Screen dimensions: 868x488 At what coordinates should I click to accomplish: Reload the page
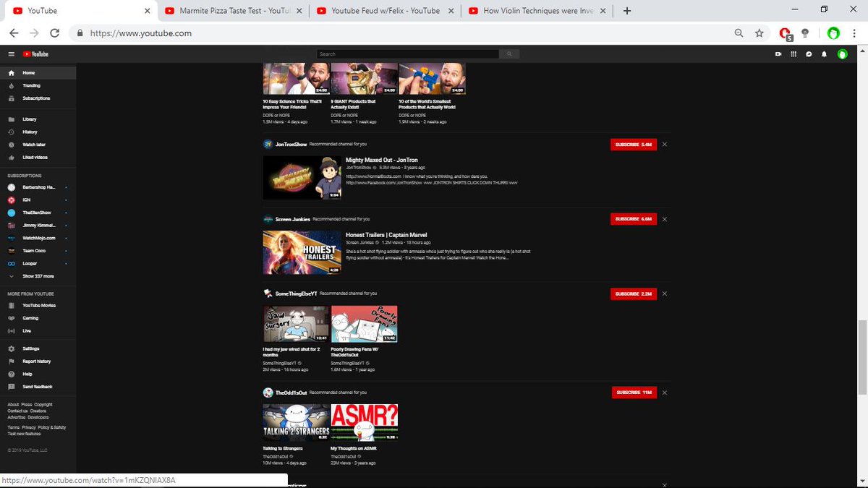[x=54, y=33]
